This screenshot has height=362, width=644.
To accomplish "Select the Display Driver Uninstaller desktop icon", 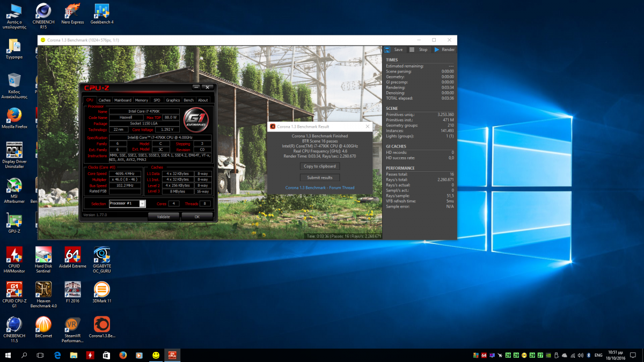I will tap(14, 156).
